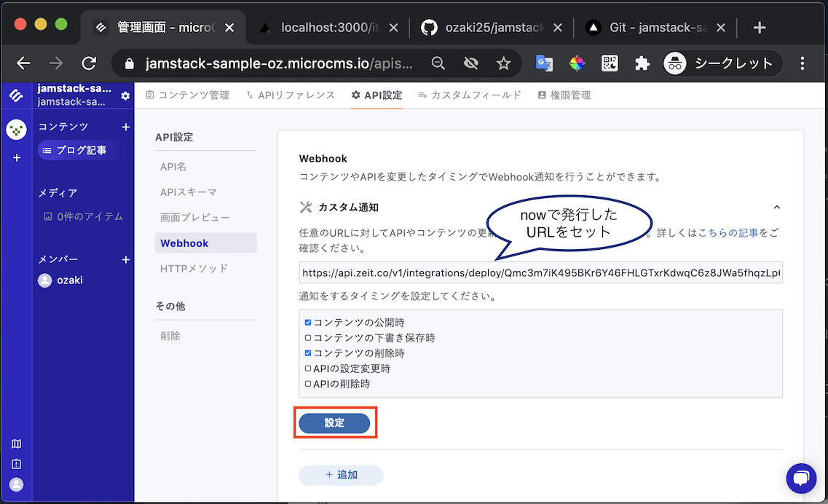Open the こちらの記事 link
The image size is (828, 504).
click(728, 232)
